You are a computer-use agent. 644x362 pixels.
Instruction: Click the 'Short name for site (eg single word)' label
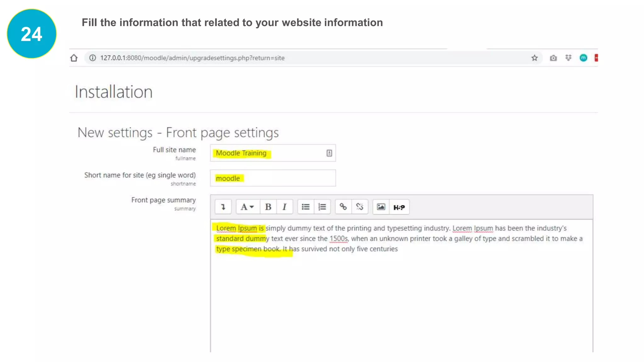[140, 175]
